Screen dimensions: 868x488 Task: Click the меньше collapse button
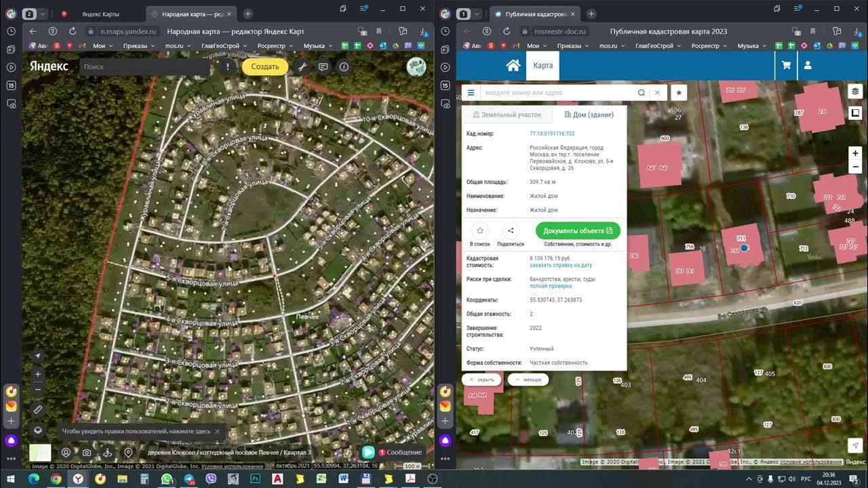[x=528, y=380]
